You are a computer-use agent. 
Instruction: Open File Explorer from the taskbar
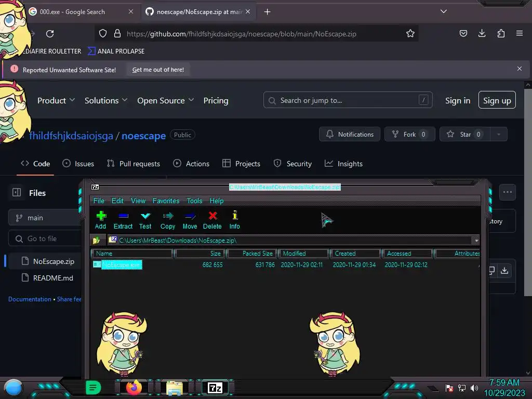tap(175, 388)
